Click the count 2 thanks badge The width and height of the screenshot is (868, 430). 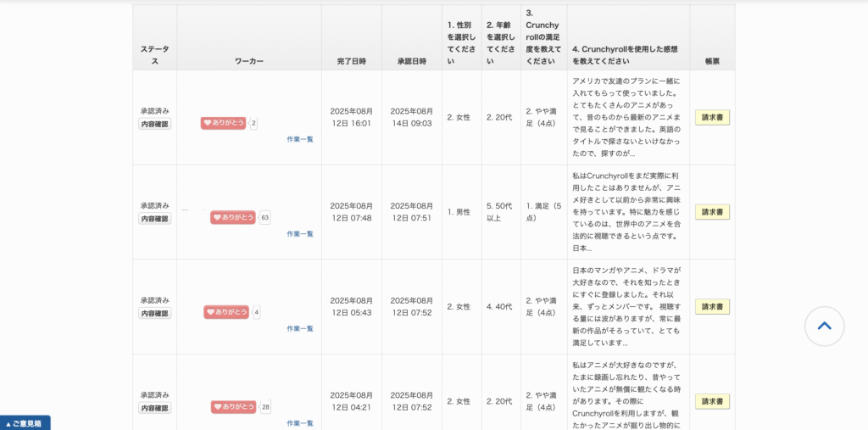(x=253, y=123)
